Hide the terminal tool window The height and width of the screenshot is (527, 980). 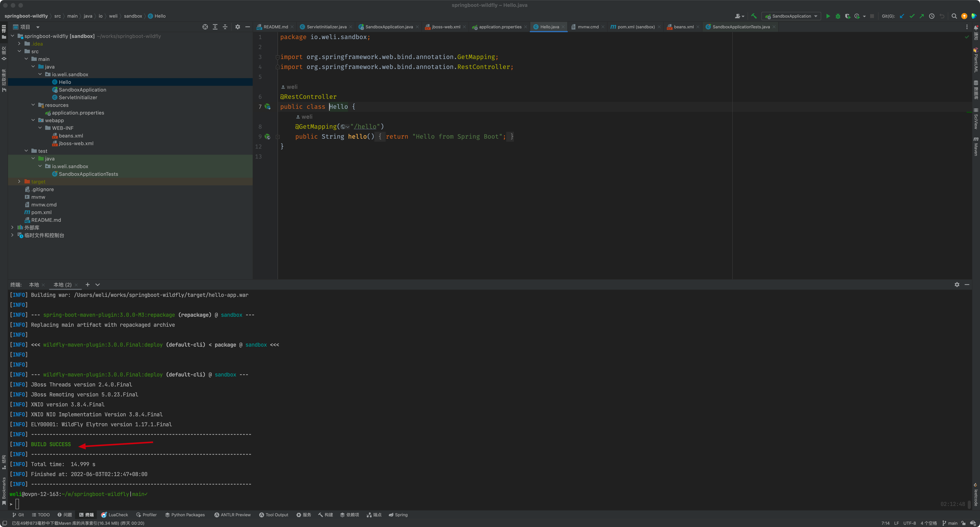pos(967,285)
